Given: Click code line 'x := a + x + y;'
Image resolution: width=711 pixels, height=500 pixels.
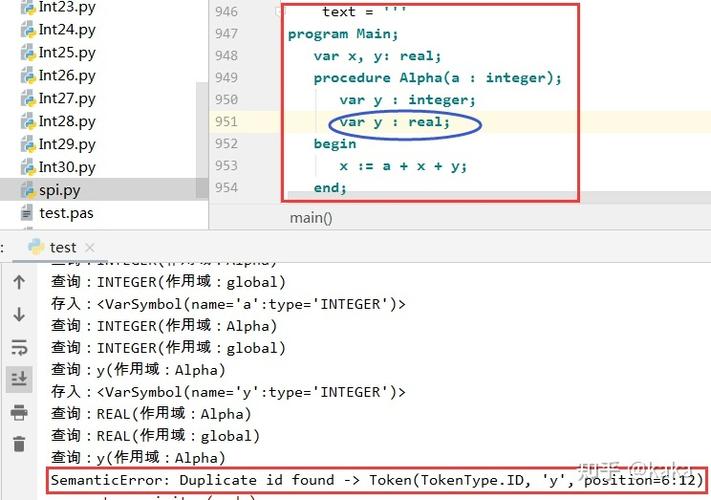Looking at the screenshot, I should (x=403, y=166).
